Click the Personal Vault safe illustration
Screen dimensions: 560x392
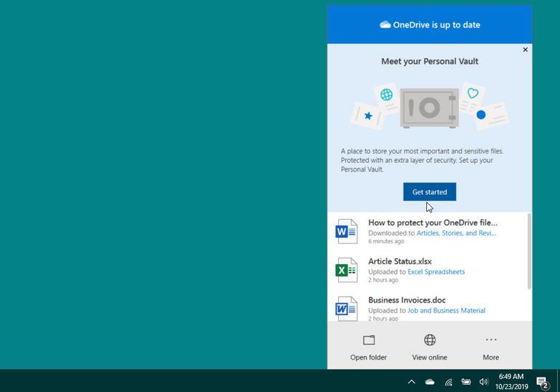pos(429,108)
